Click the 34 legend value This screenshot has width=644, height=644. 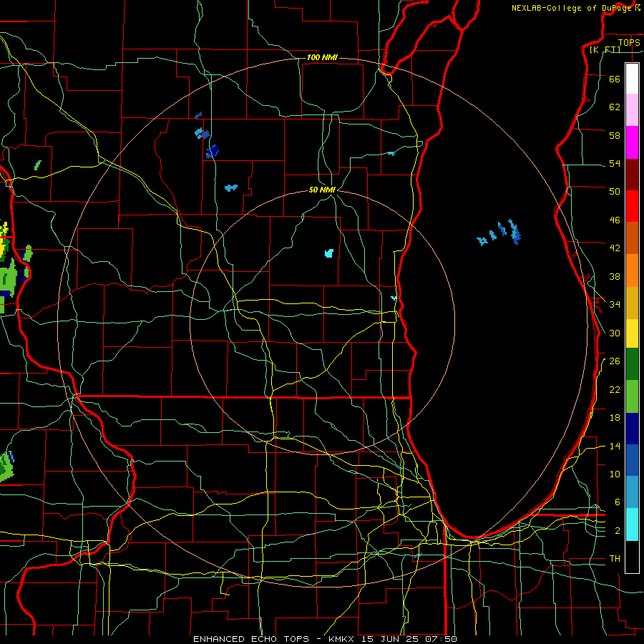615,305
